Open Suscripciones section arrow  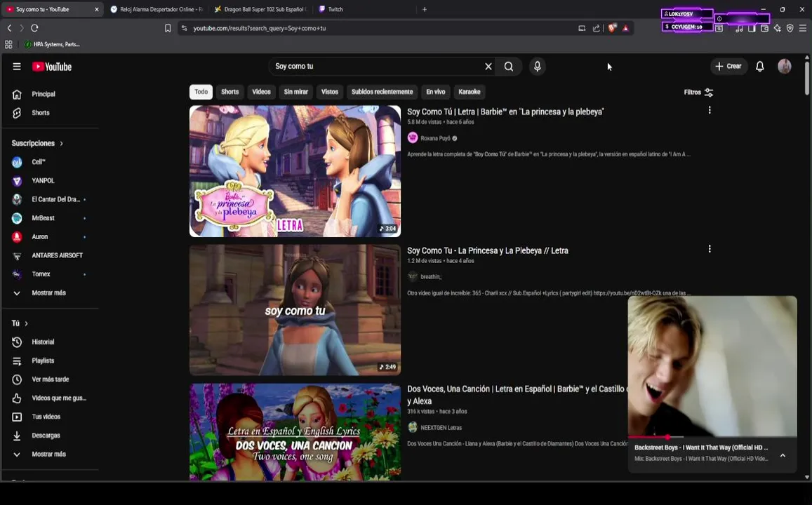pos(61,143)
